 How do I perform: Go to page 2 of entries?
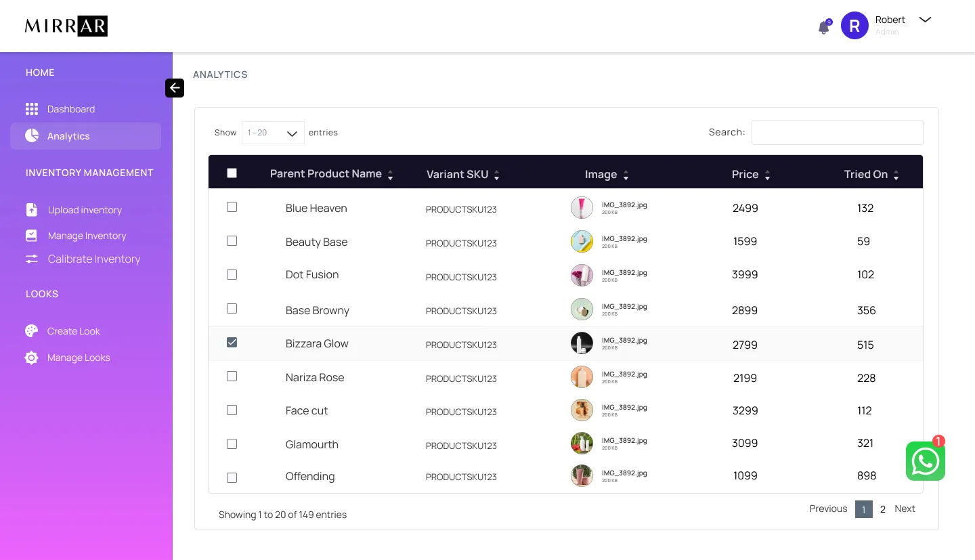click(883, 509)
